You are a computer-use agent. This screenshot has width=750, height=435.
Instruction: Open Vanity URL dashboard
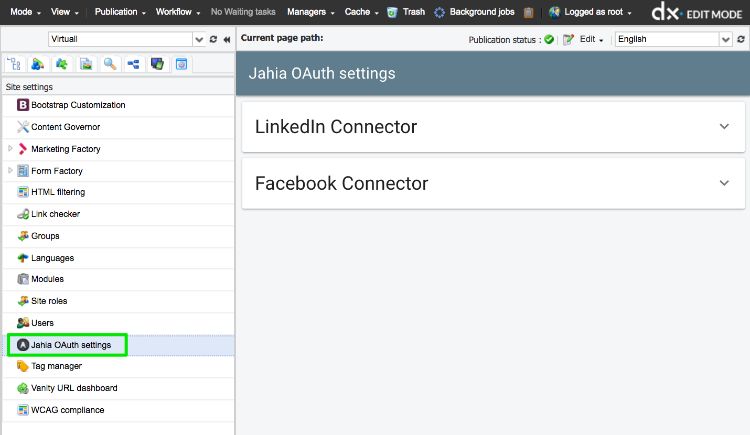(74, 388)
